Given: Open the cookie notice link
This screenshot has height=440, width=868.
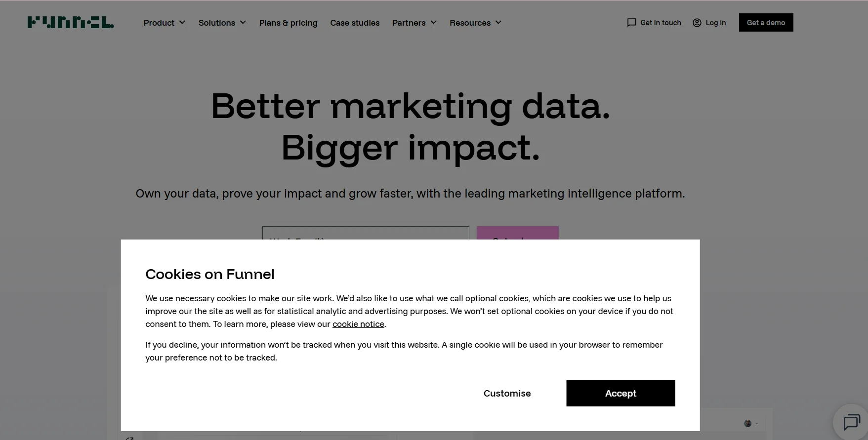Looking at the screenshot, I should (x=358, y=324).
